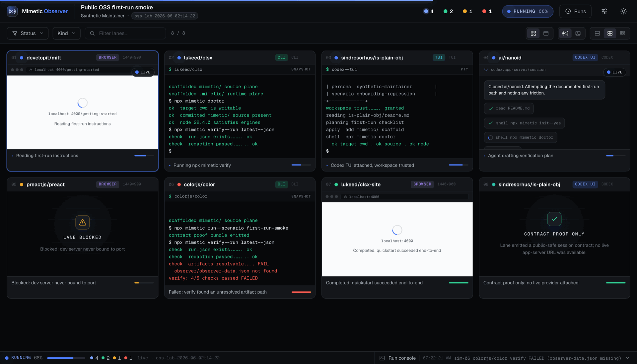
Task: Click the codex.app-server/session sparkle icon
Action: coord(486,70)
